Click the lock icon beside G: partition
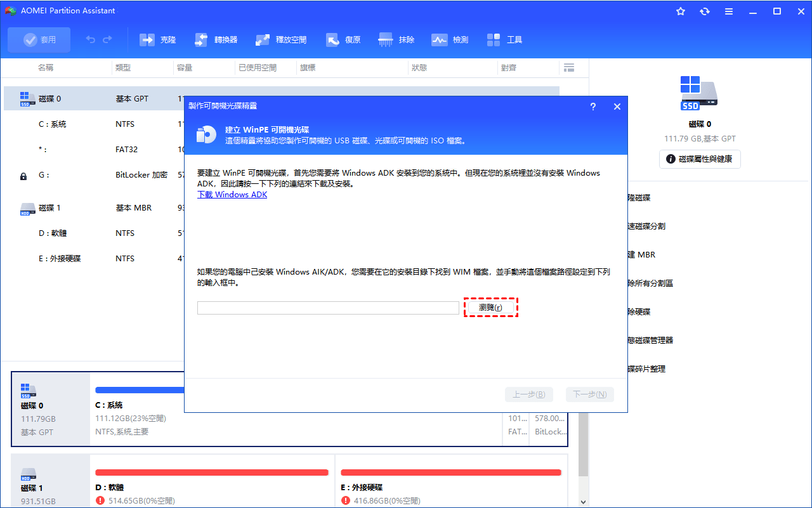This screenshot has height=508, width=812. point(24,176)
